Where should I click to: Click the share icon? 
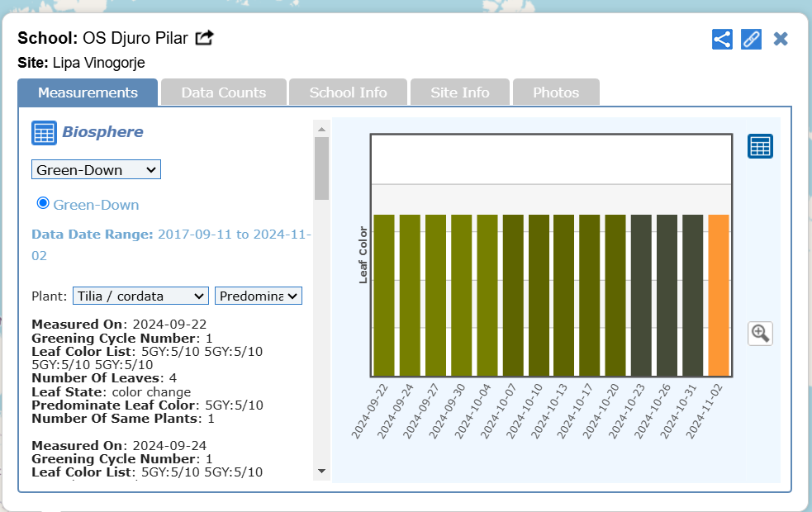coord(722,39)
